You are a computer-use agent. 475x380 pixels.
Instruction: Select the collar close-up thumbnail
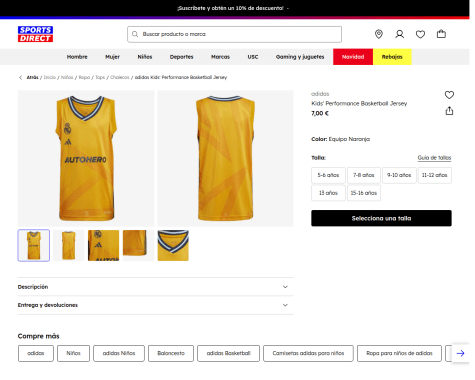173,245
